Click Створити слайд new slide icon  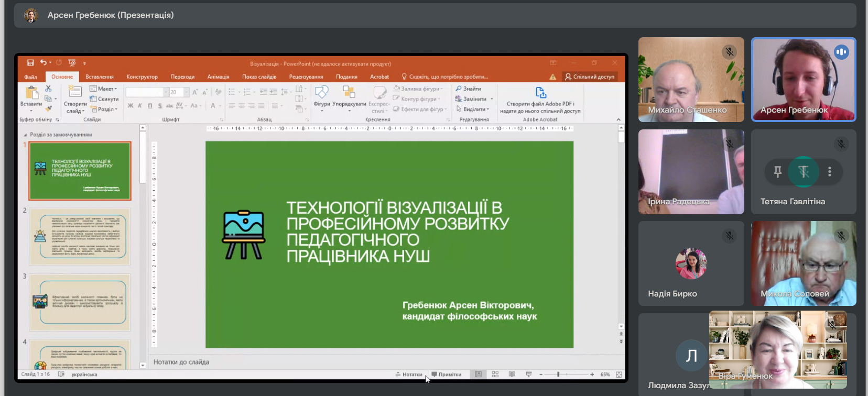[75, 92]
